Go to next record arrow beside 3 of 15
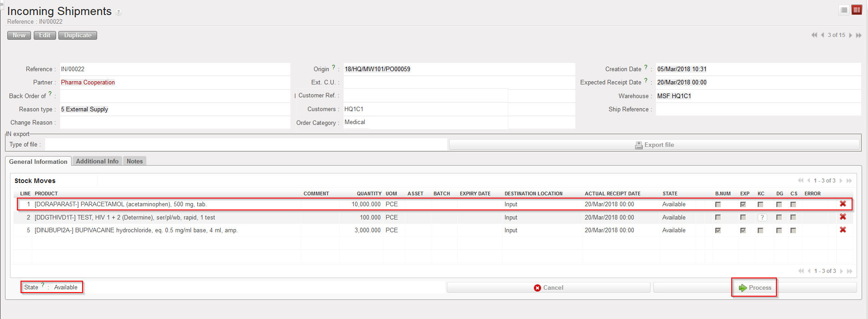 click(851, 35)
